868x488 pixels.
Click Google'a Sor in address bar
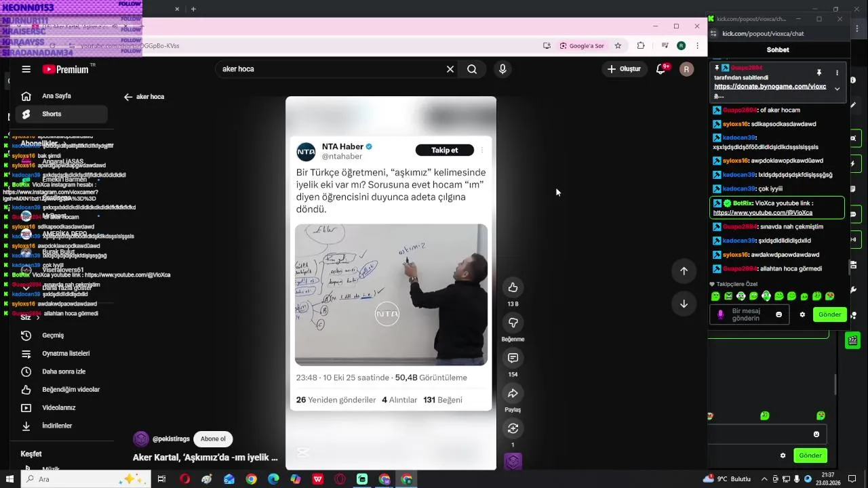pyautogui.click(x=582, y=46)
